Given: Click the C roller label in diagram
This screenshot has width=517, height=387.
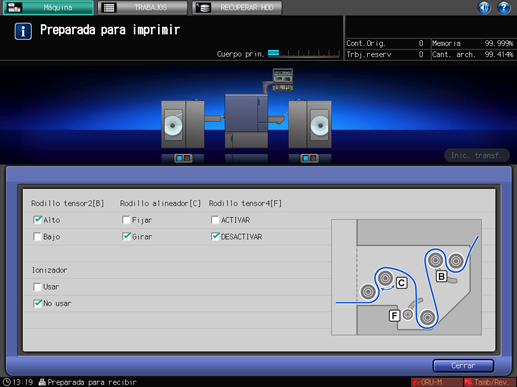Looking at the screenshot, I should 401,283.
